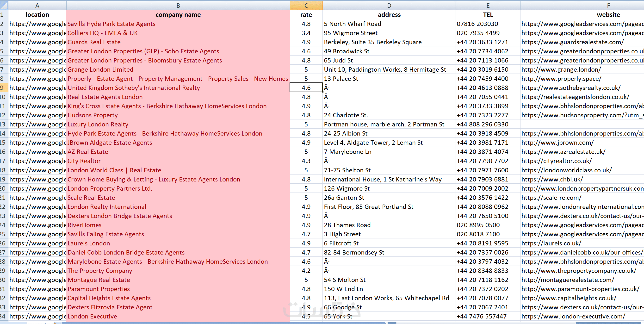Image resolution: width=644 pixels, height=324 pixels.
Task: Click phone number +44 7476 557447 cell
Action: coord(482,316)
